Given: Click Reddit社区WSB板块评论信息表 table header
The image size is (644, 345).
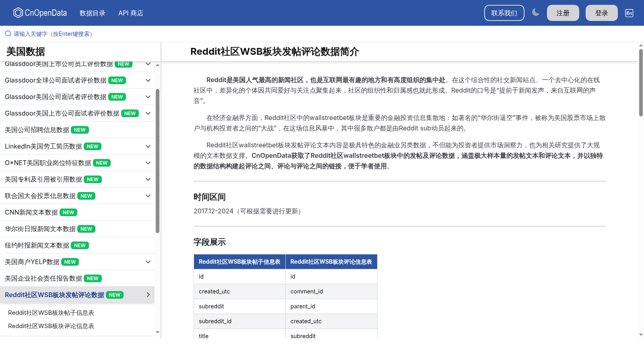Looking at the screenshot, I should click(x=331, y=262).
